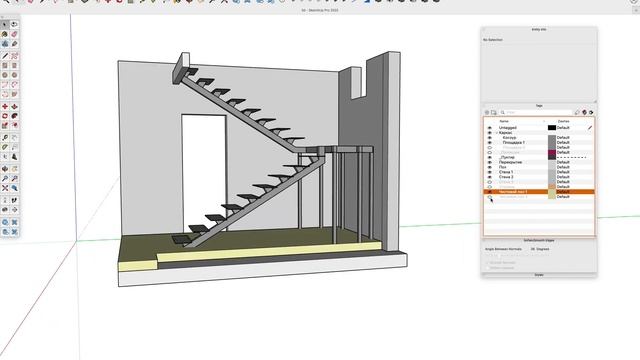Sort tags by Name column header
The image size is (640, 360).
click(504, 121)
